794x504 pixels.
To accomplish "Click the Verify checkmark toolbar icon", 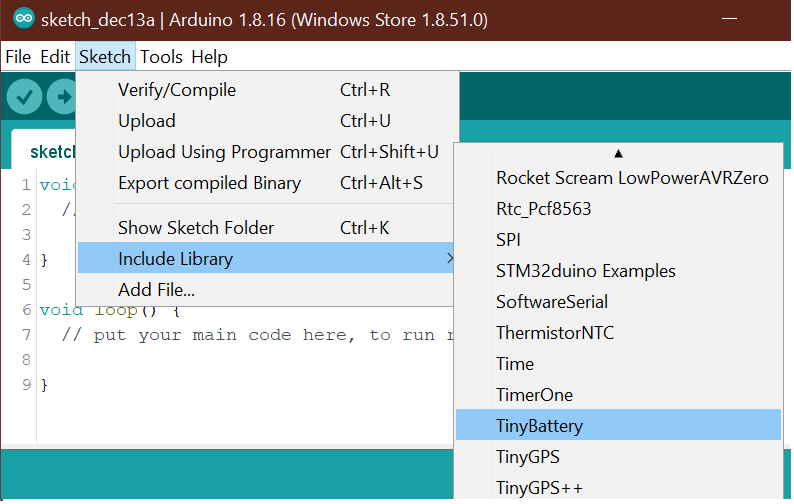I will [x=24, y=96].
